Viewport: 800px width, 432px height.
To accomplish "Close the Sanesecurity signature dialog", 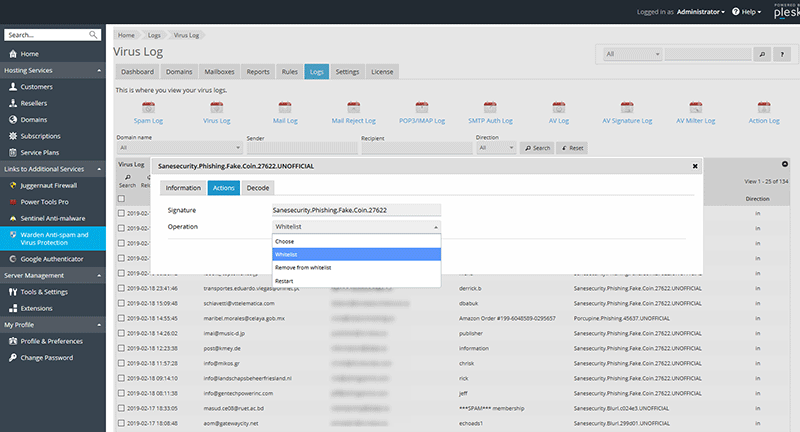I will (695, 166).
